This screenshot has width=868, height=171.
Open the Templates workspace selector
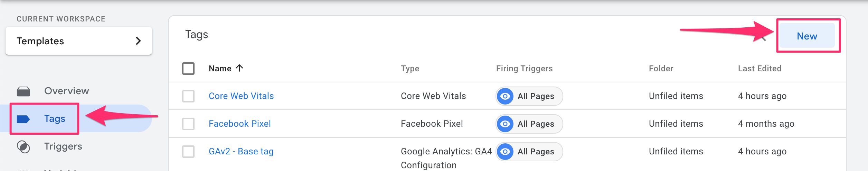point(79,41)
